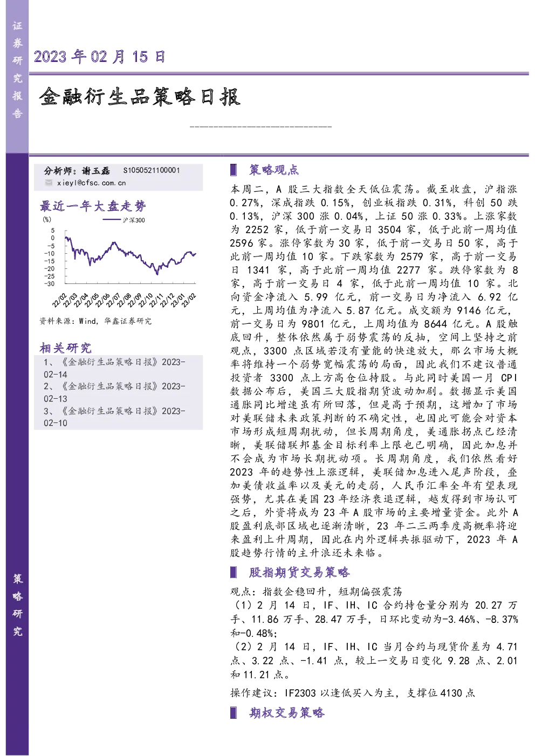535x756 pixels.
Task: Open the email address xieyl@cfsc.com.cn
Action: pyautogui.click(x=91, y=183)
